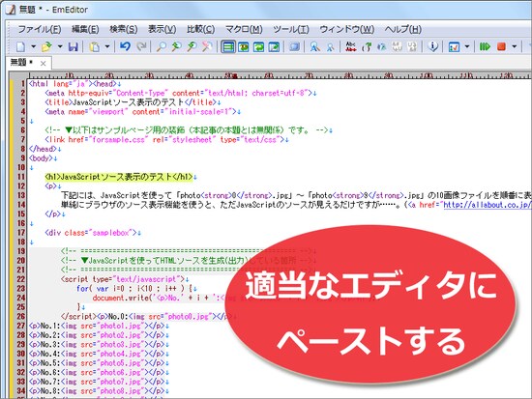
Task: Click the <body> tag on line 9
Action: click(x=41, y=158)
